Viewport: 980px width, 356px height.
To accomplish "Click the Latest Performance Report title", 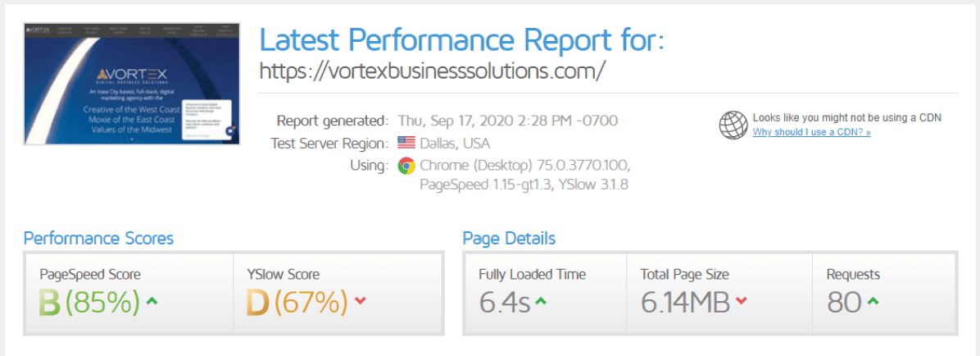I will (x=462, y=40).
